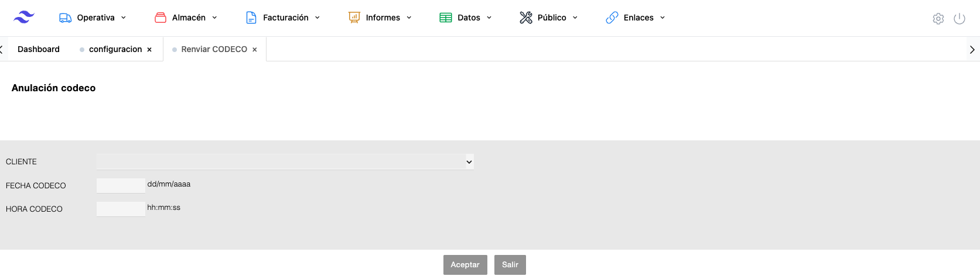The image size is (980, 276).
Task: Switch to the Dashboard tab
Action: coord(39,49)
